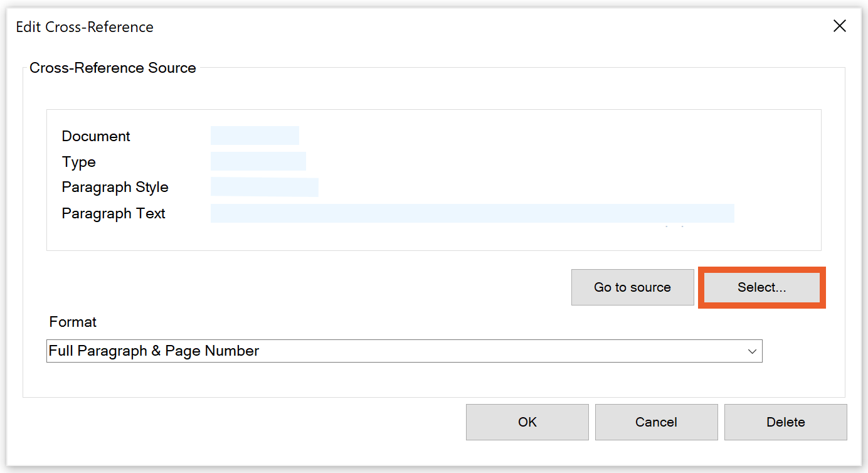
Task: Click the Go to source button
Action: [632, 287]
